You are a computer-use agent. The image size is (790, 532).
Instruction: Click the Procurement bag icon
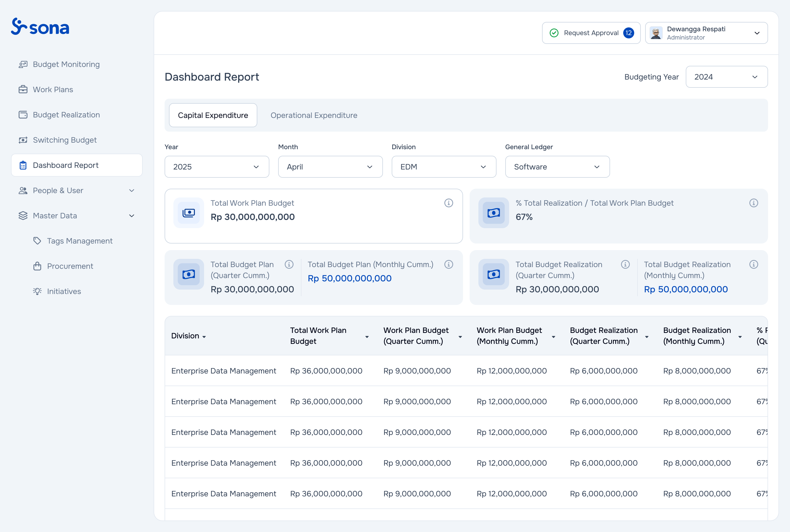tap(37, 266)
